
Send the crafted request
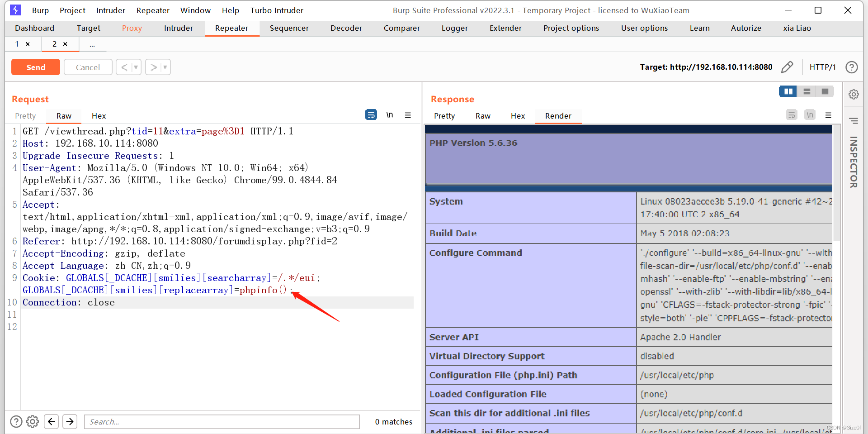point(35,67)
